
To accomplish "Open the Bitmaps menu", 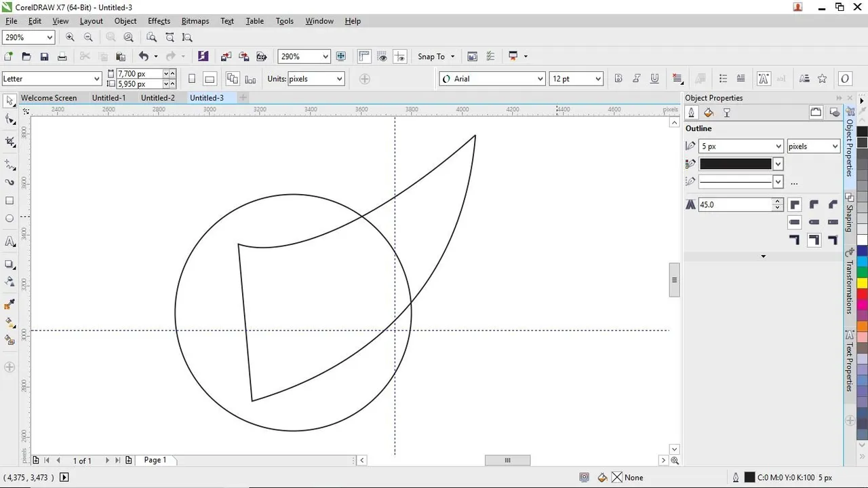I will [195, 21].
